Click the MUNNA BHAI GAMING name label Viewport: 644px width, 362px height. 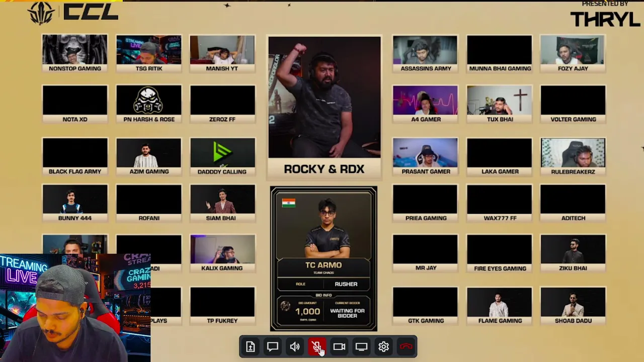500,68
